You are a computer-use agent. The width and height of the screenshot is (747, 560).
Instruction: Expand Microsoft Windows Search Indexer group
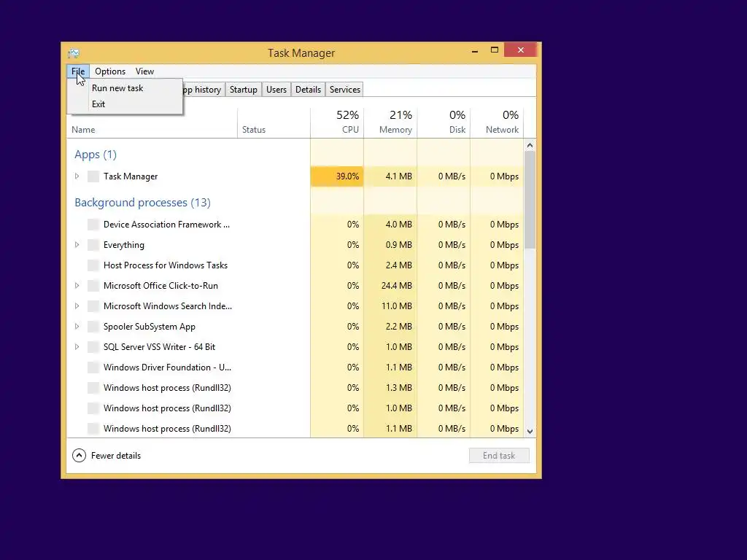pyautogui.click(x=77, y=306)
